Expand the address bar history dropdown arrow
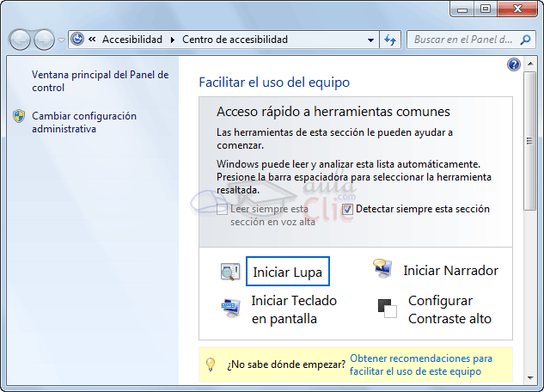The image size is (544, 392). pyautogui.click(x=370, y=40)
